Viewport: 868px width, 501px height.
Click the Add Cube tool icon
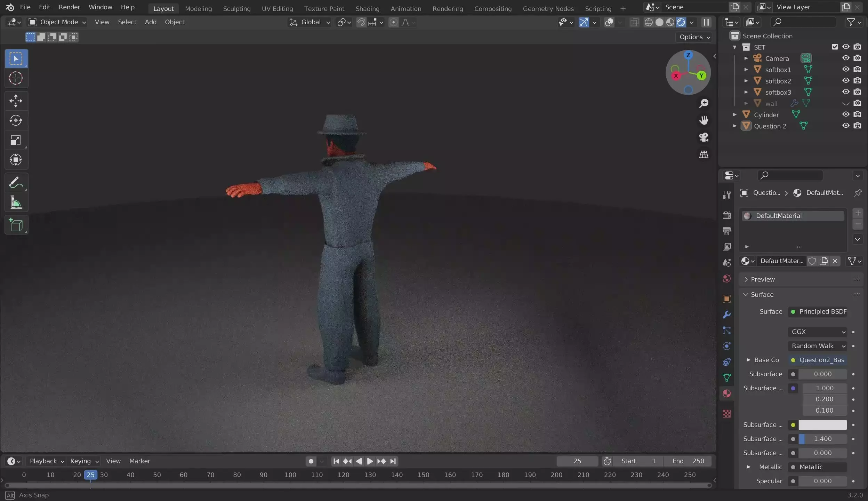16,225
